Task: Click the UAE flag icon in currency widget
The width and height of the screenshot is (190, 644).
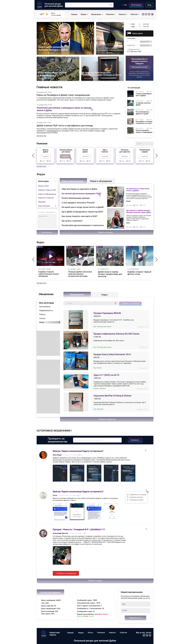Action: (x=129, y=33)
